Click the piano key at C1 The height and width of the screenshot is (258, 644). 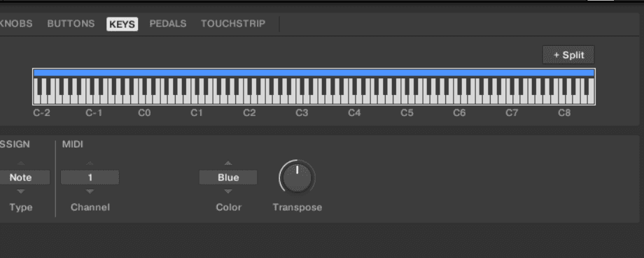195,99
